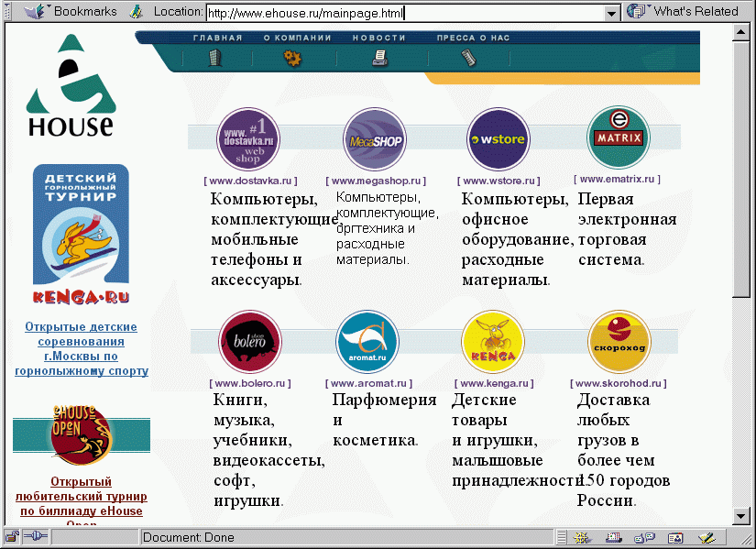Image resolution: width=756 pixels, height=549 pixels.
Task: Click the KENGA.RU ski tournament banner
Action: coord(81,235)
